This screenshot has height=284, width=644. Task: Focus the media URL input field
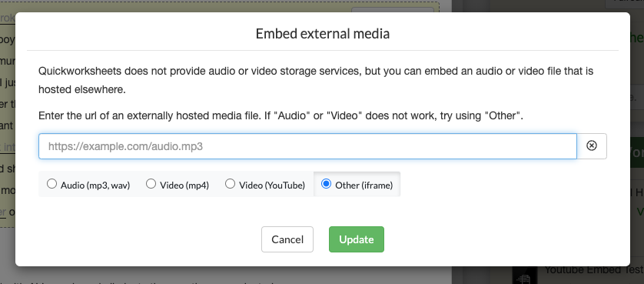pos(307,146)
